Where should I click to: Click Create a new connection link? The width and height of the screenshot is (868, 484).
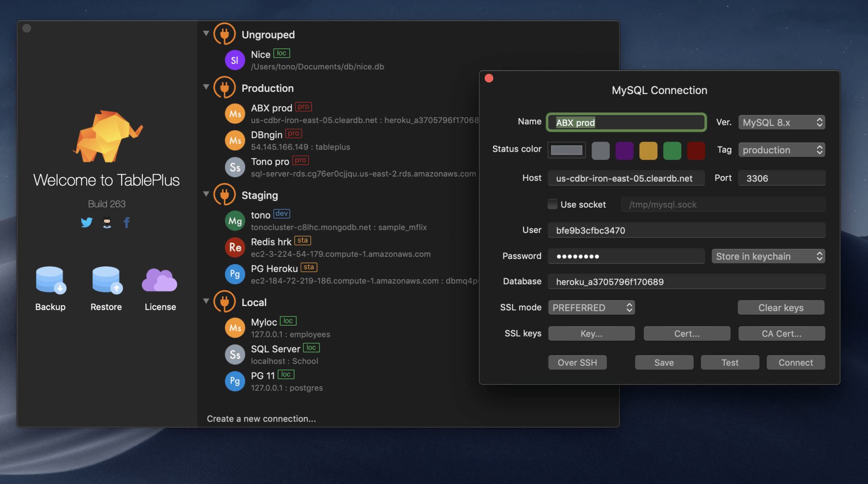tap(261, 419)
